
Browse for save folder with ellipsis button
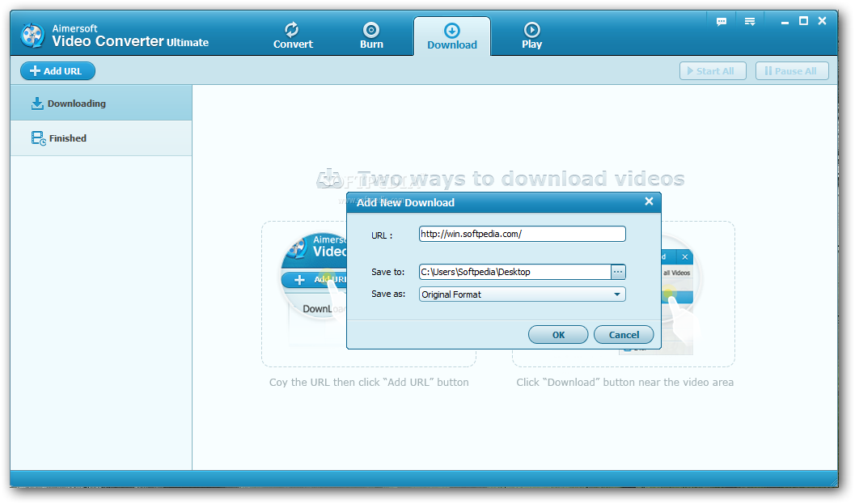[x=618, y=272]
